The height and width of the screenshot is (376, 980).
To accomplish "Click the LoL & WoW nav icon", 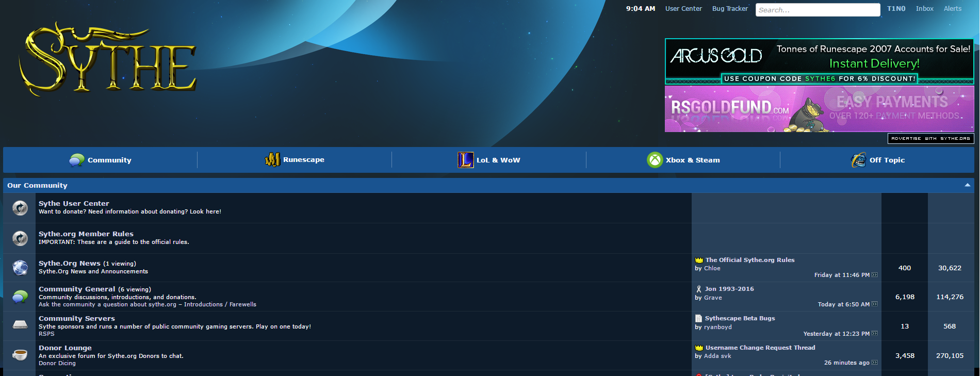I will tap(465, 160).
